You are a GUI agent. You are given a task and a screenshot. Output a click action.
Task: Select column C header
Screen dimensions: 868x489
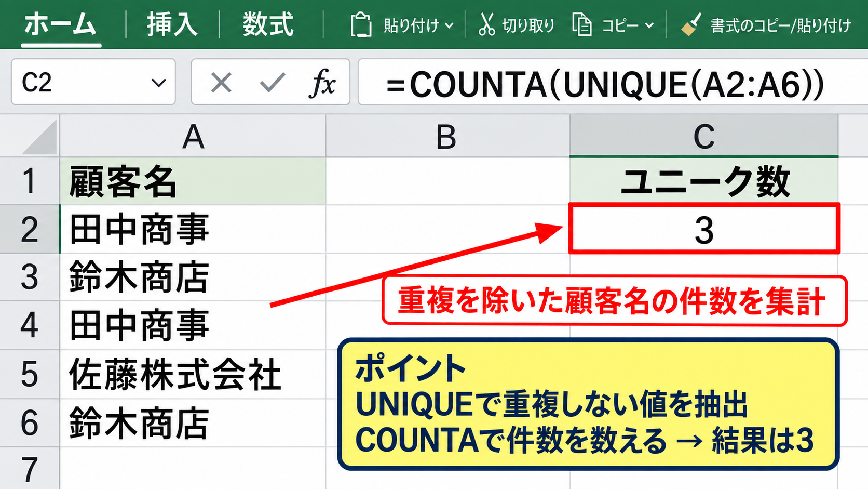704,136
